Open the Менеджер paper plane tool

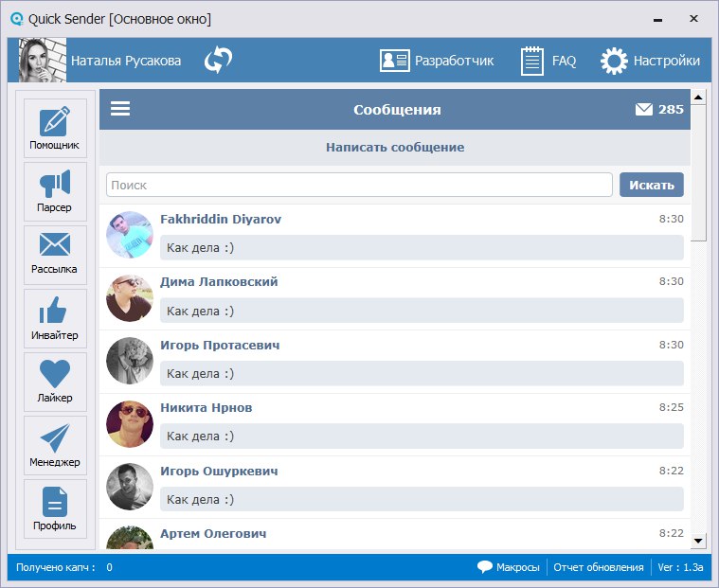point(55,445)
